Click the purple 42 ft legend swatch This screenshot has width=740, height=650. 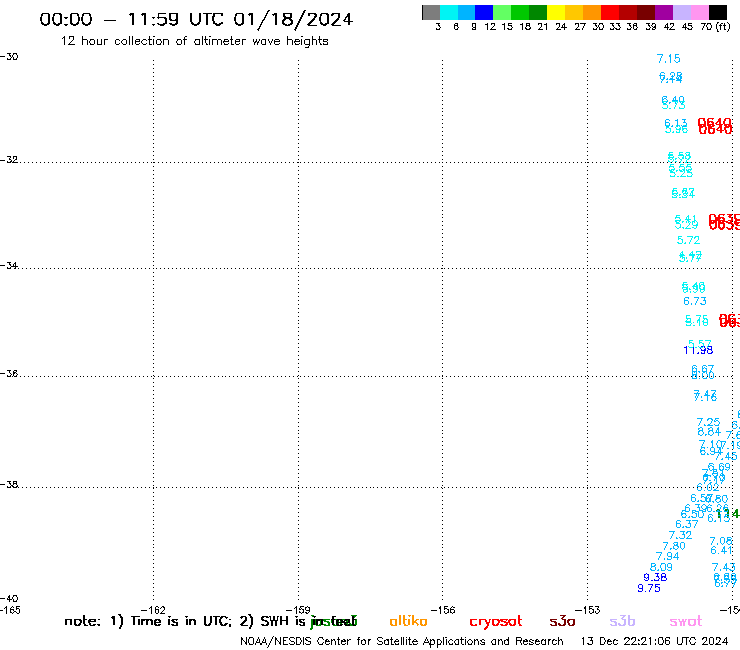pyautogui.click(x=664, y=12)
